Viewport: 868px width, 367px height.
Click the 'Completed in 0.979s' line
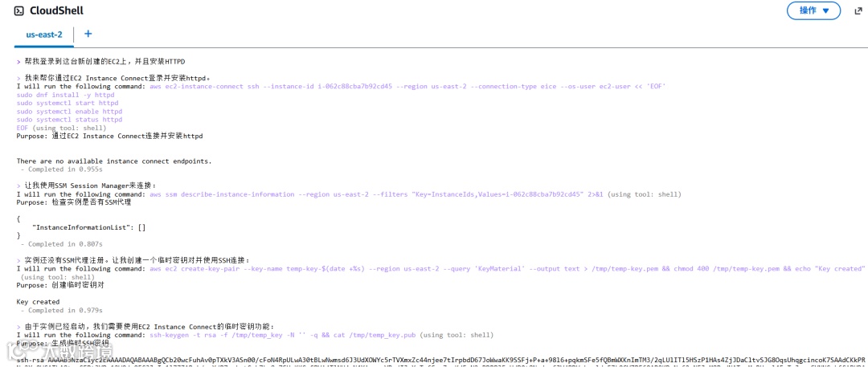click(61, 310)
